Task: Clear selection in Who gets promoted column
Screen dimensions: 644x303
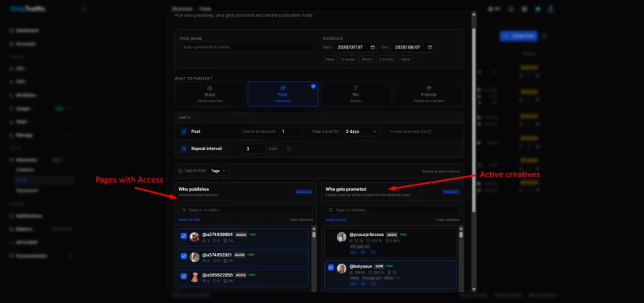Action: pos(448,220)
